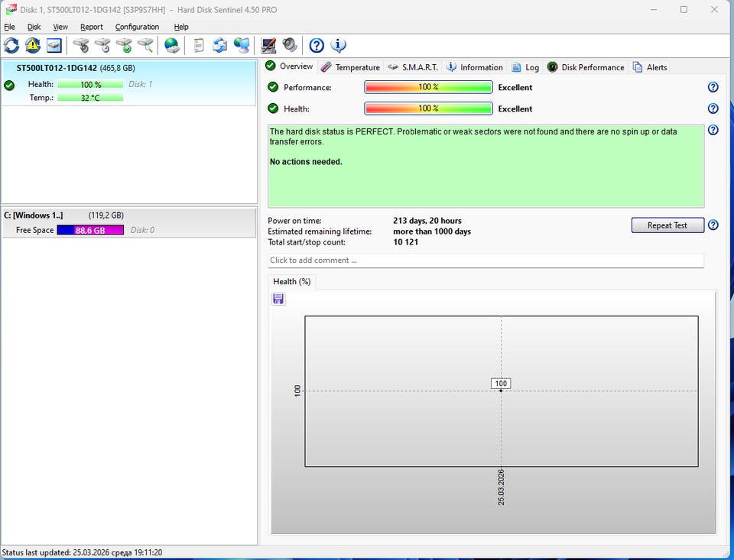
Task: Click the comment input field
Action: pos(486,261)
